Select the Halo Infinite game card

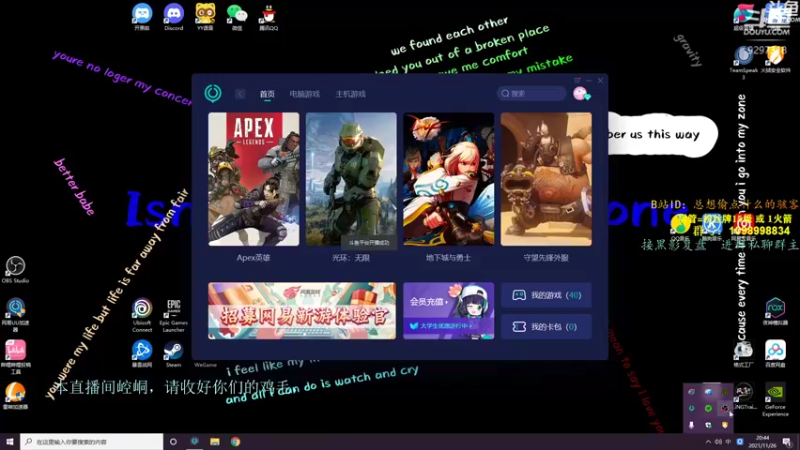coord(351,179)
